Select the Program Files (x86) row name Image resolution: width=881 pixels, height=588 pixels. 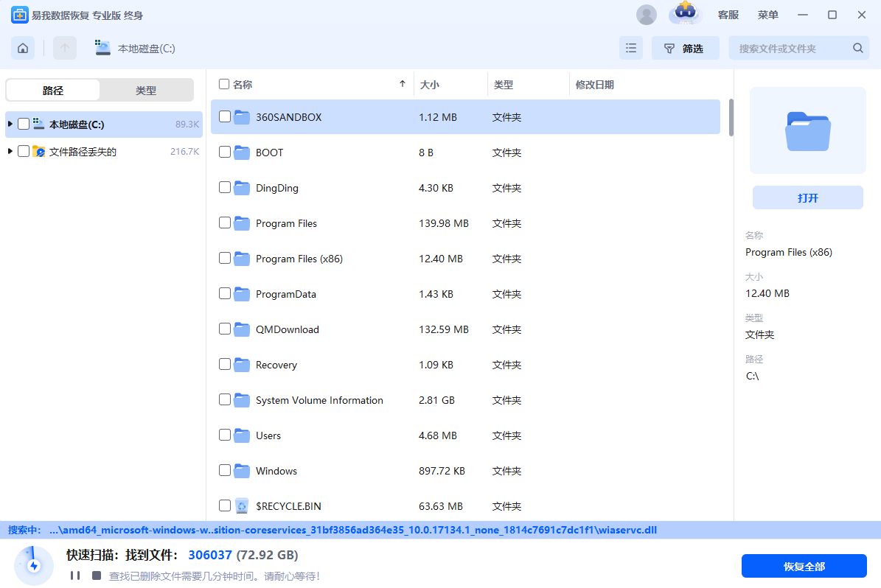[x=299, y=259]
